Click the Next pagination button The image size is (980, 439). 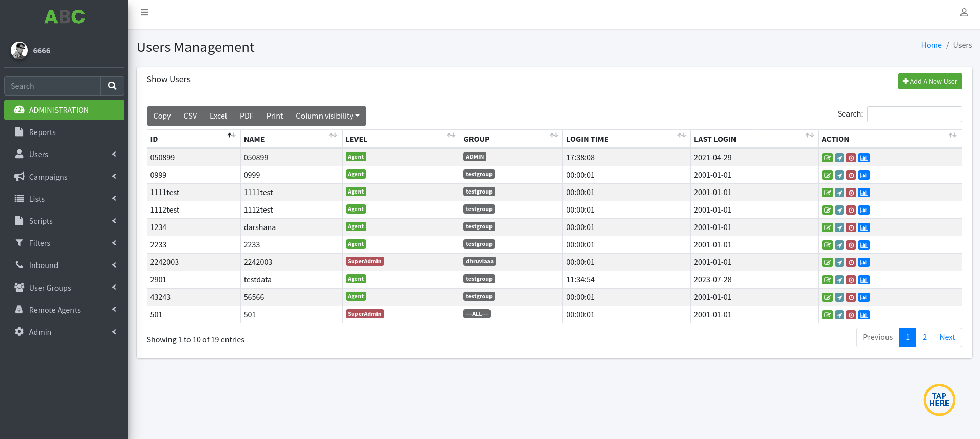click(947, 337)
